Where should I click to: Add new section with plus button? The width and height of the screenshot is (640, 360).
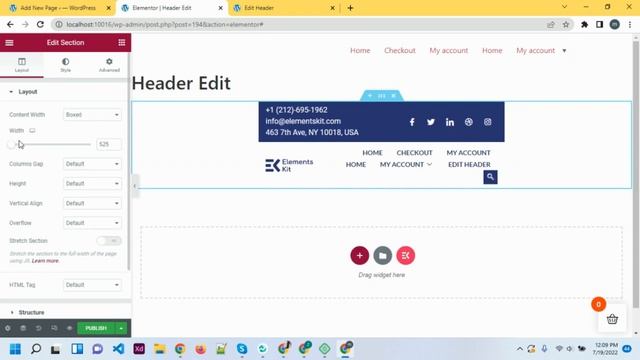(360, 256)
